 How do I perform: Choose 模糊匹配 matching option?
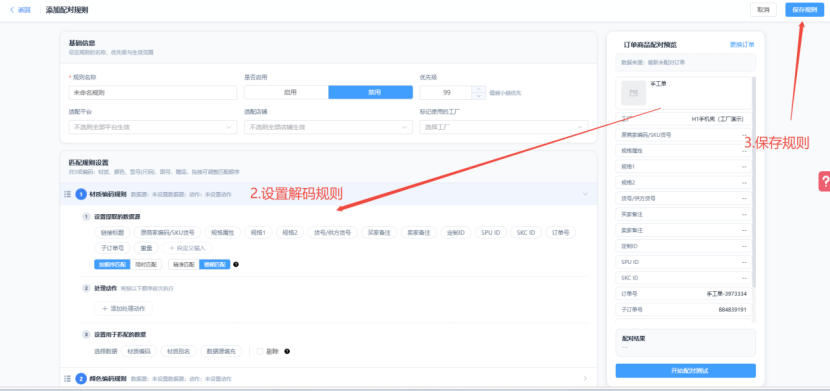point(215,265)
